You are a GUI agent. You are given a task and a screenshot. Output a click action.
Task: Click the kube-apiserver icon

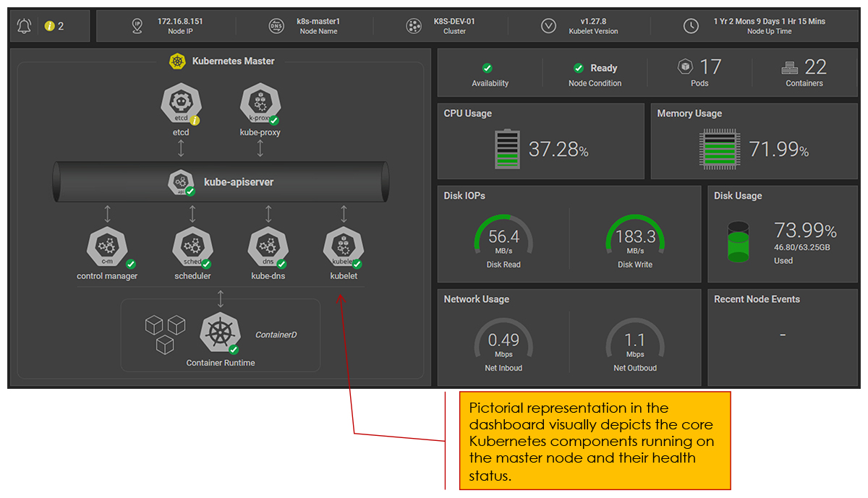point(180,182)
